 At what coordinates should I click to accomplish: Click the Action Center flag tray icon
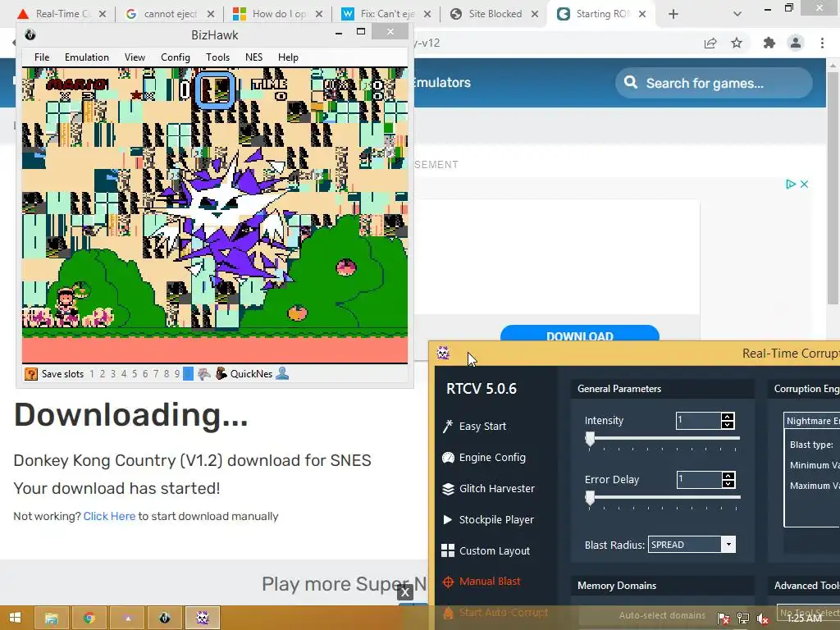coord(724,619)
